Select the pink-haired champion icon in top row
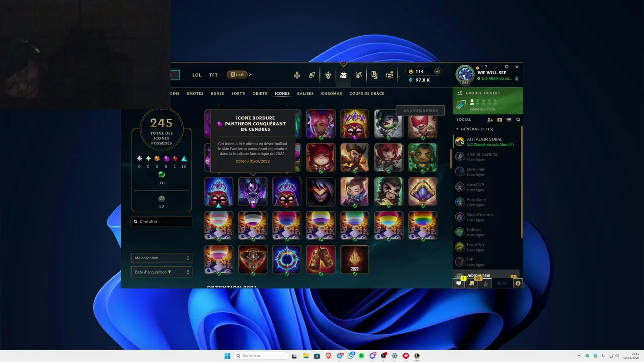Screen dimensions: 644x362 click(x=320, y=124)
